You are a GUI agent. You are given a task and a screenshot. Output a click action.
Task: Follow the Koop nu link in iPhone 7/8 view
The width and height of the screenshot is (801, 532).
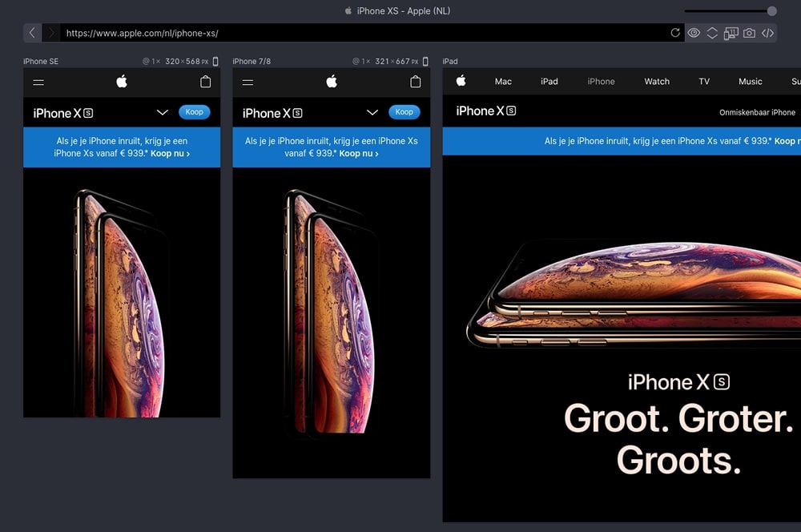tap(359, 153)
